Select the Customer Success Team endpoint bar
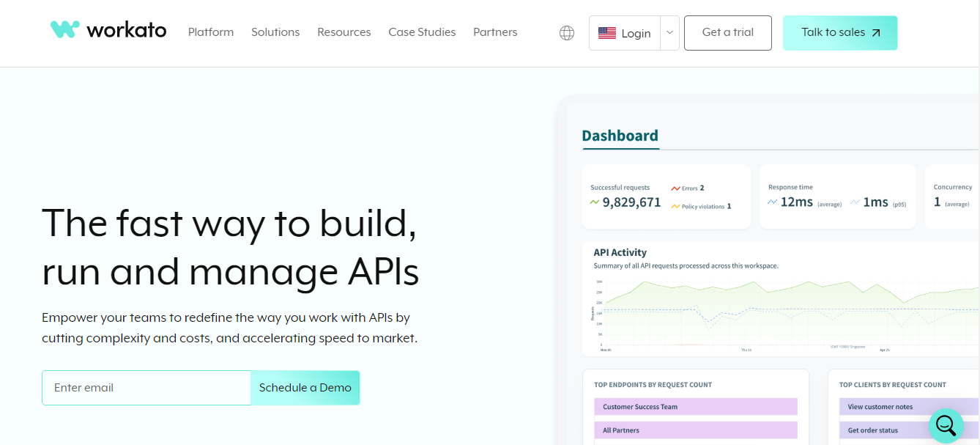 pyautogui.click(x=695, y=407)
